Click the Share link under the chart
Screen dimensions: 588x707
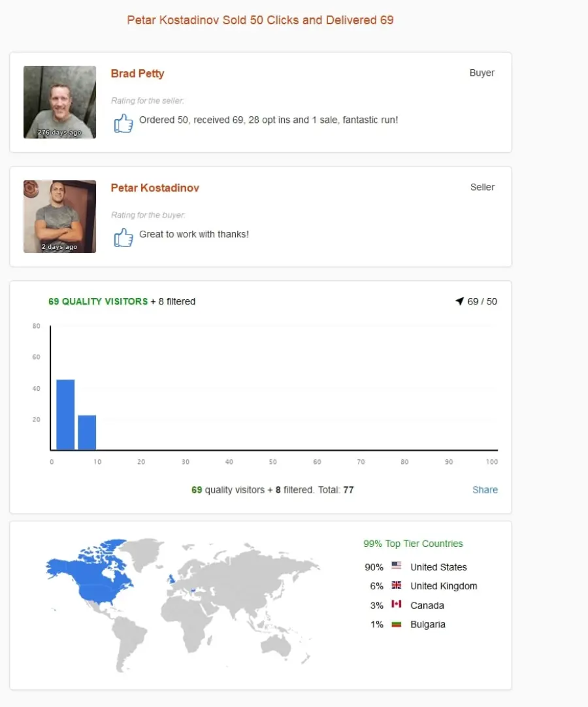485,489
